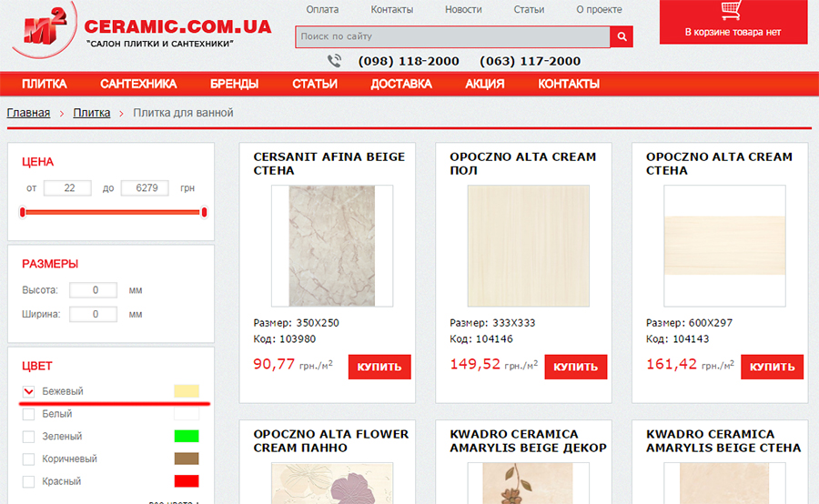Click Плитка breadcrumb link
Image resolution: width=819 pixels, height=504 pixels.
coord(91,113)
